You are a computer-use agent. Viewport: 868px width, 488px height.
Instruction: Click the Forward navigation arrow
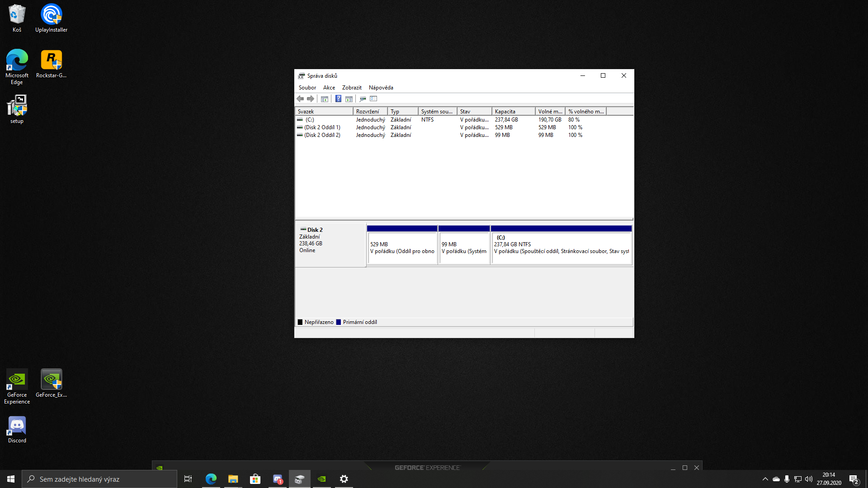[311, 99]
